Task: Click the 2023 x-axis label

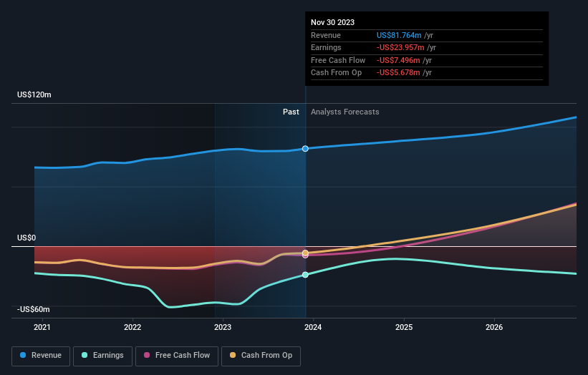Action: pos(223,328)
